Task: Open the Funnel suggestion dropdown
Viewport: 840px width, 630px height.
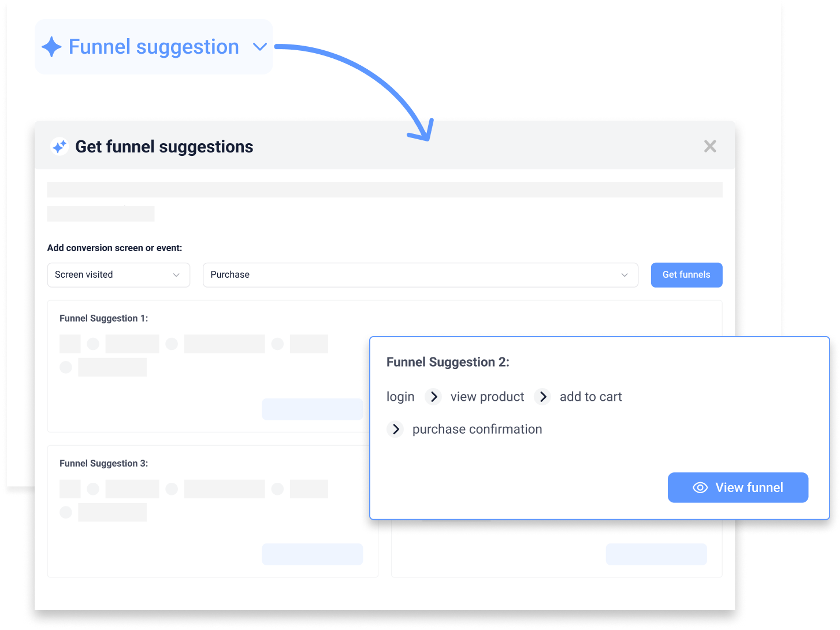Action: [260, 47]
